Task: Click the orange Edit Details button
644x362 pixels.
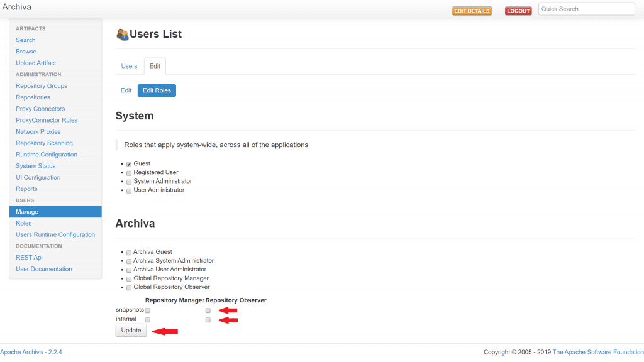Action: (472, 11)
